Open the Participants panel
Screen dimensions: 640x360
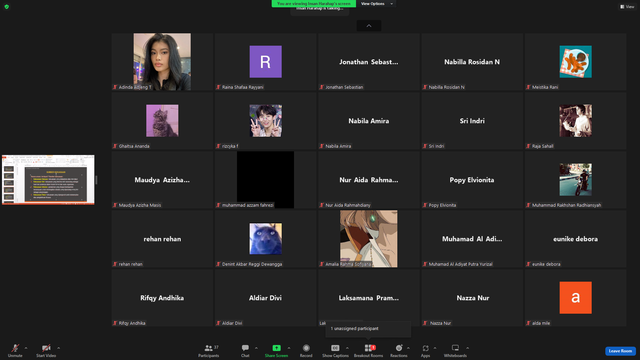click(x=209, y=350)
